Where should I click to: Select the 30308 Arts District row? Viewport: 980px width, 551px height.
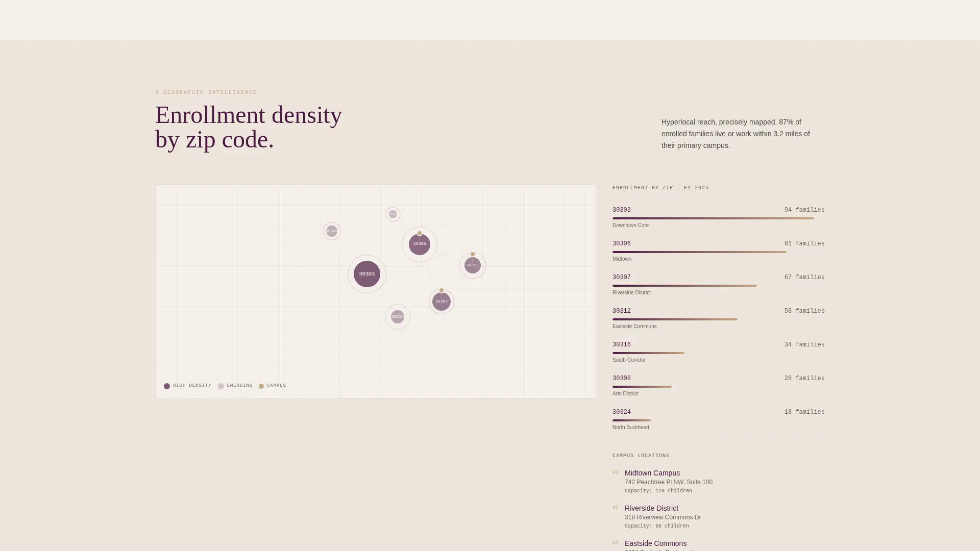click(719, 386)
